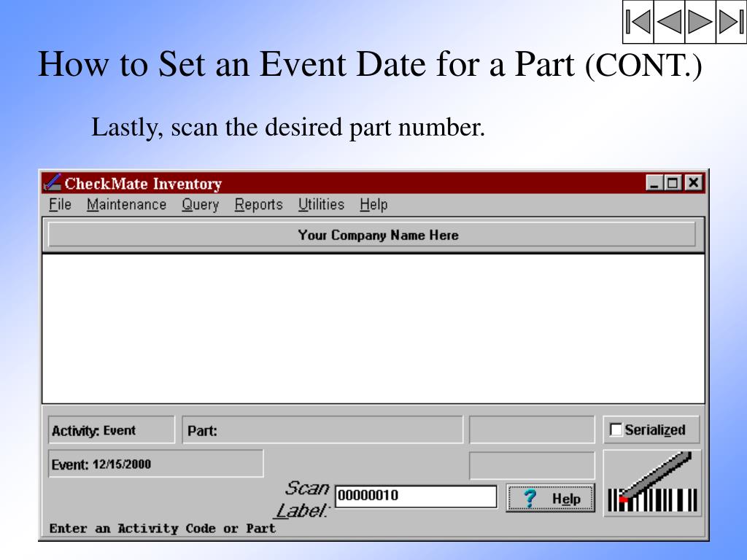Maximize the CheckMate Inventory window

click(672, 183)
